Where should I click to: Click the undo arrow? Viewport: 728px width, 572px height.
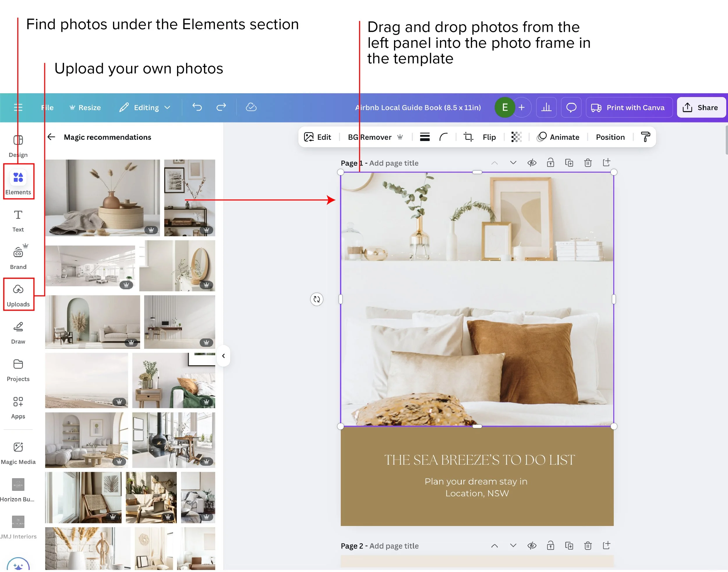coord(197,108)
